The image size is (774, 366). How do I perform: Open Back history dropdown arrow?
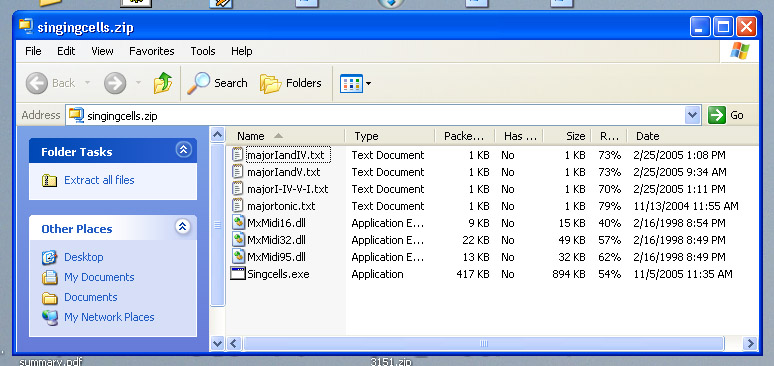(x=87, y=83)
